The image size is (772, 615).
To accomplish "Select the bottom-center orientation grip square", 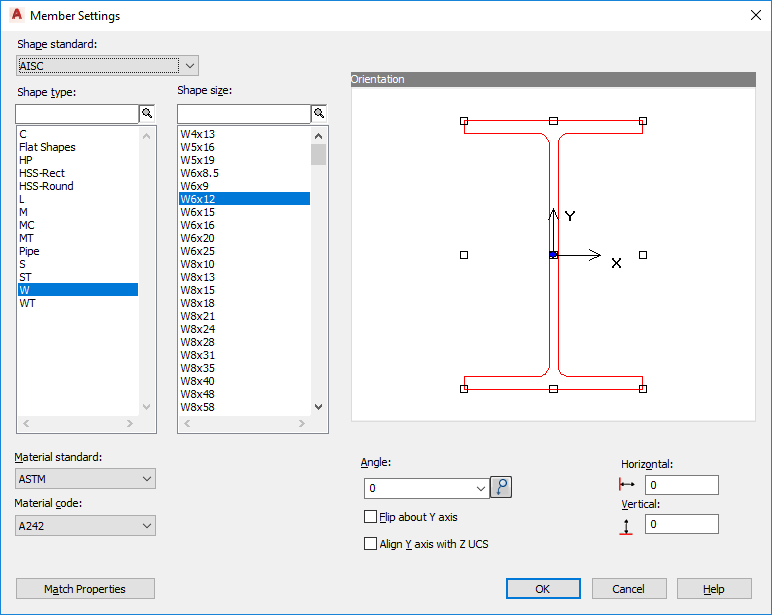I will click(553, 388).
